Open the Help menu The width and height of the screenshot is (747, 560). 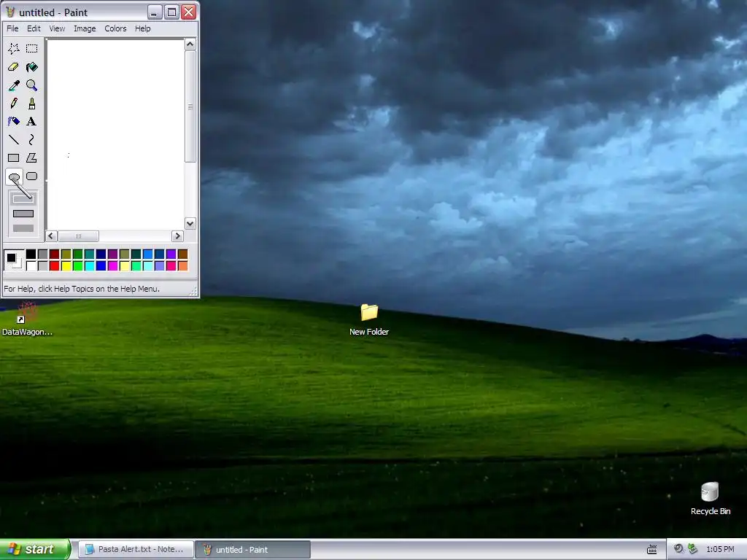(143, 28)
